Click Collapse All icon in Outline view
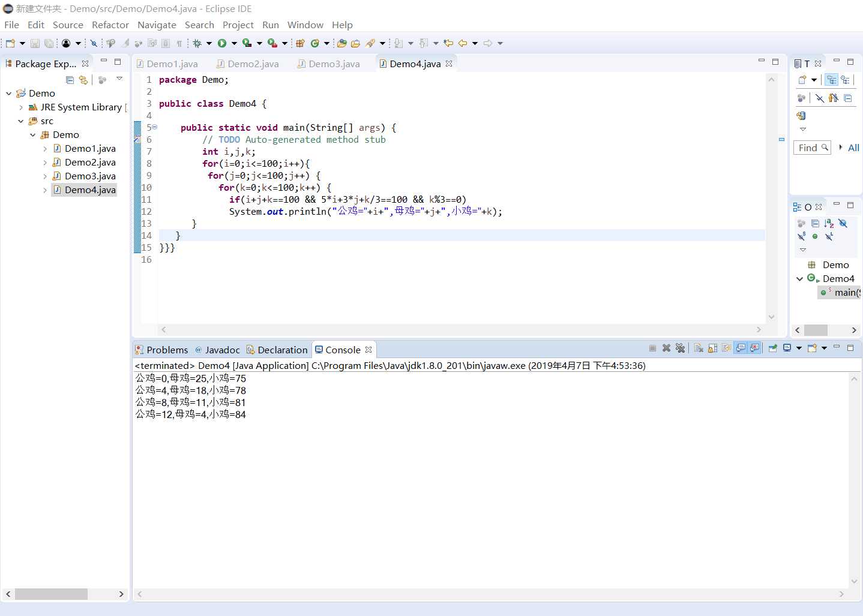The image size is (863, 616). 815,223
